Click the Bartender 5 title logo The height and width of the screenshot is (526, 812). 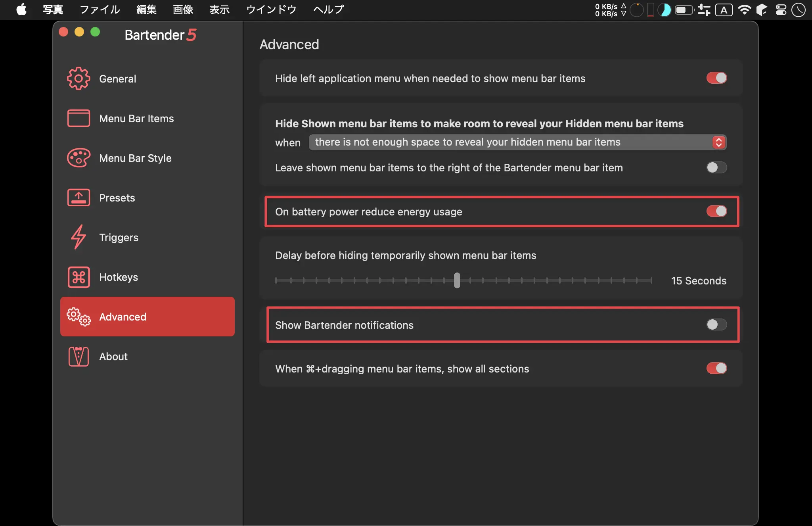[161, 35]
